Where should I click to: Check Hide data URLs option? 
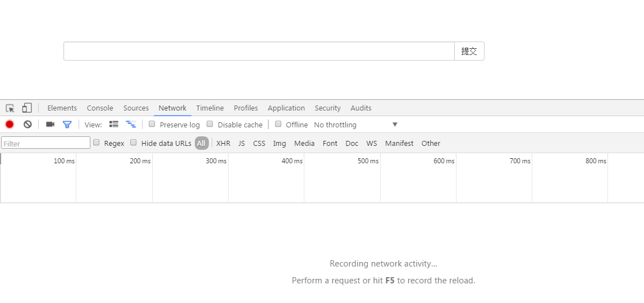point(134,143)
